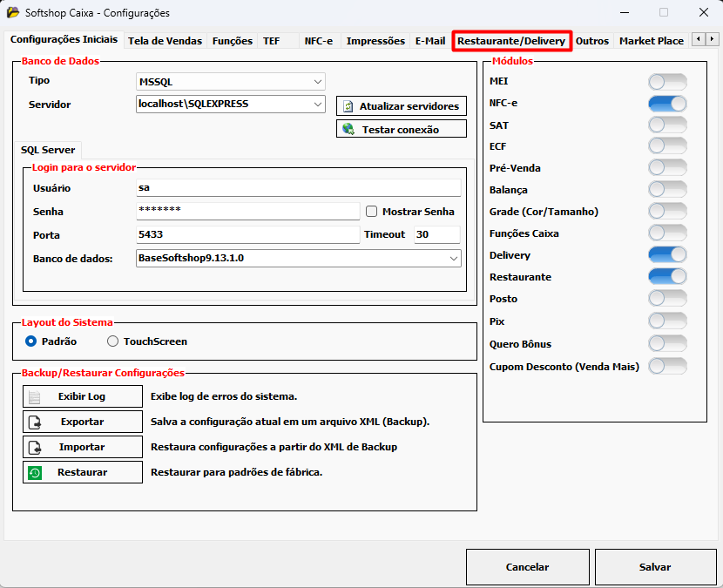Image resolution: width=723 pixels, height=588 pixels.
Task: Click the Cancelar button
Action: coord(527,567)
